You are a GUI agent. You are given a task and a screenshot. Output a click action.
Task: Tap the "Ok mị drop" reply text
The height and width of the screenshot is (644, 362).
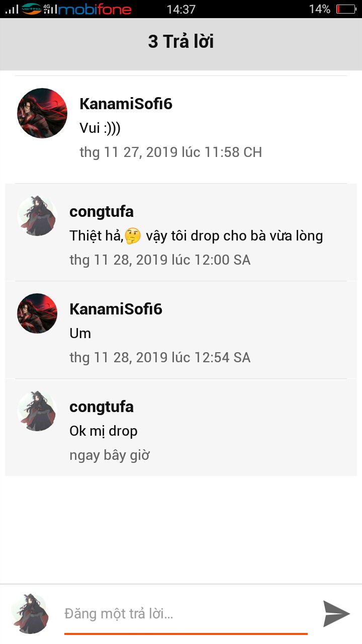click(104, 431)
